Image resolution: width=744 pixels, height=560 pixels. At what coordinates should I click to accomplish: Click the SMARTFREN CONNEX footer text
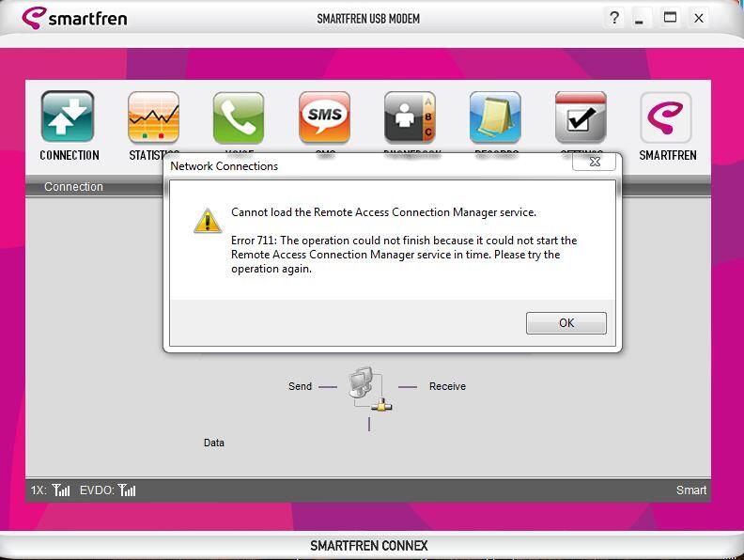point(368,546)
